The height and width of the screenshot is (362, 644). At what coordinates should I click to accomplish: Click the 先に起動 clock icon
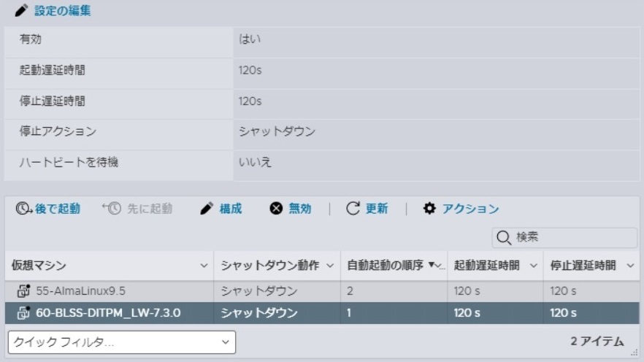(111, 209)
